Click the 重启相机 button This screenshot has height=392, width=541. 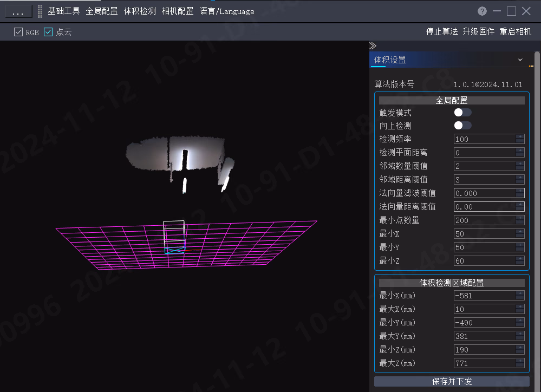516,32
